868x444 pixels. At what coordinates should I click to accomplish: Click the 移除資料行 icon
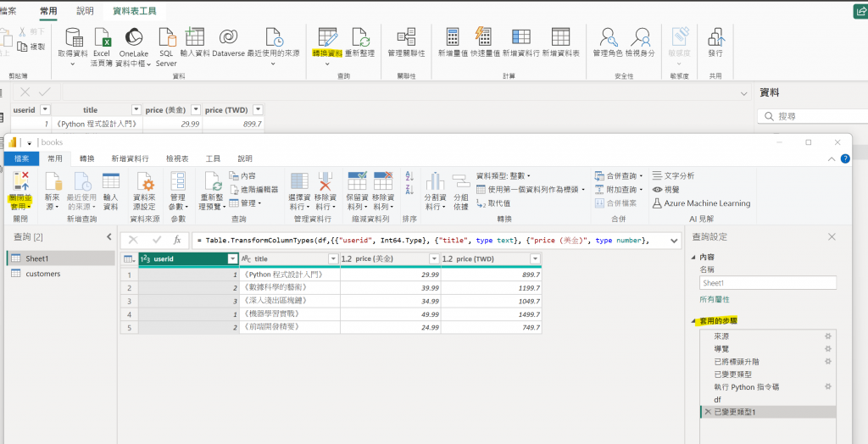[x=325, y=181]
